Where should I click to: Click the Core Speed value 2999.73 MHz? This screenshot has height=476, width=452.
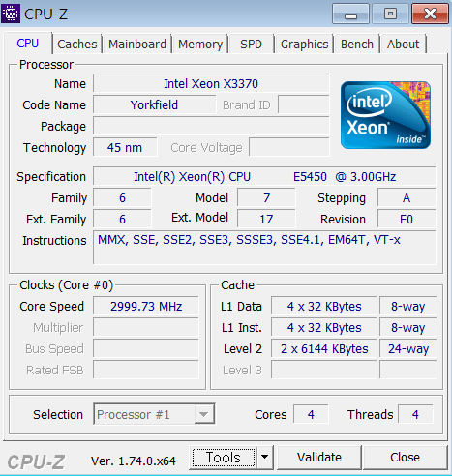click(146, 307)
